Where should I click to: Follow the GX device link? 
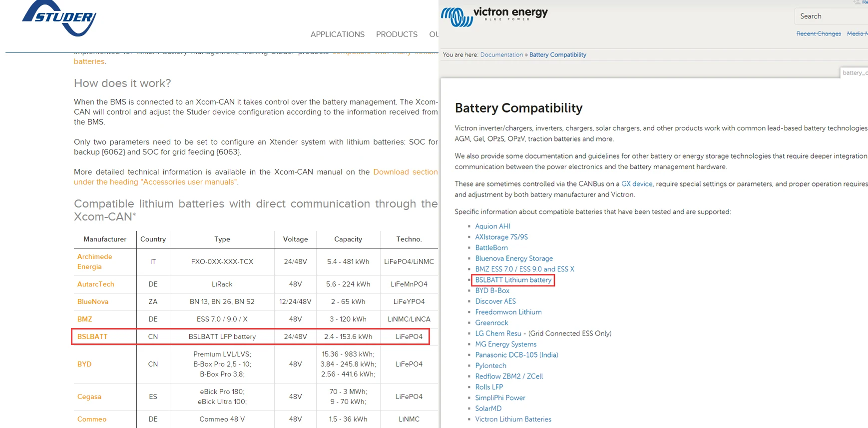click(637, 184)
